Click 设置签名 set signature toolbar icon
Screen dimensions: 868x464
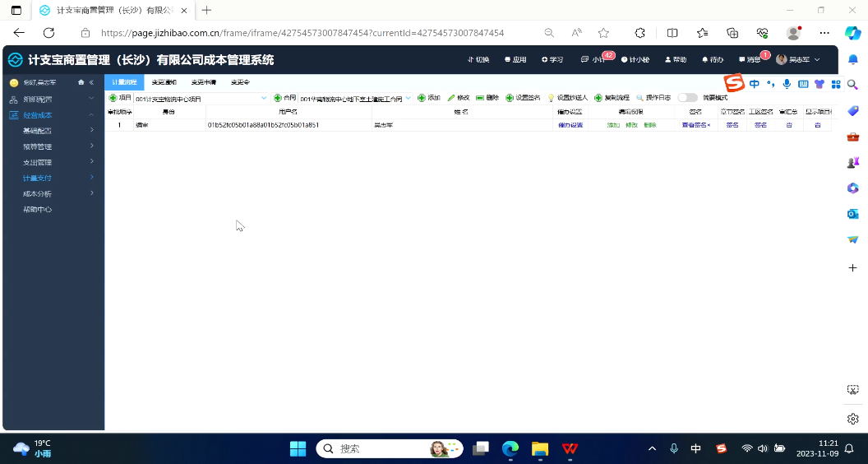(x=510, y=98)
